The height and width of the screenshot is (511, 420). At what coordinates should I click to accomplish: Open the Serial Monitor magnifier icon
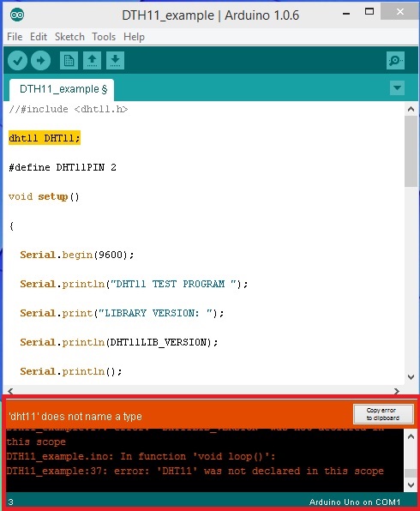395,61
